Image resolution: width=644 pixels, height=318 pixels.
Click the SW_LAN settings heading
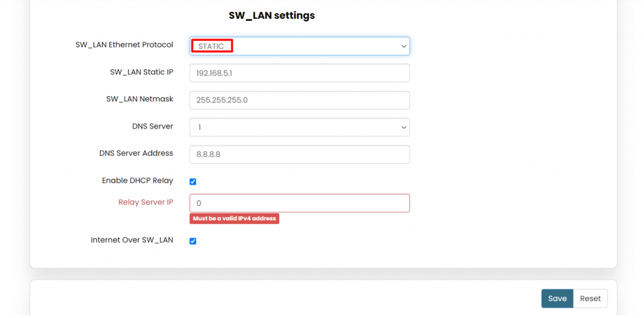click(272, 15)
